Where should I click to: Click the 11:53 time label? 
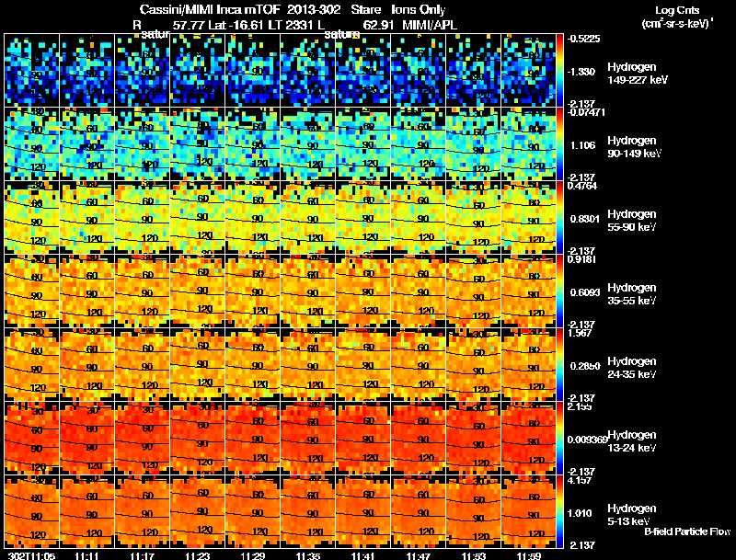[x=474, y=555]
